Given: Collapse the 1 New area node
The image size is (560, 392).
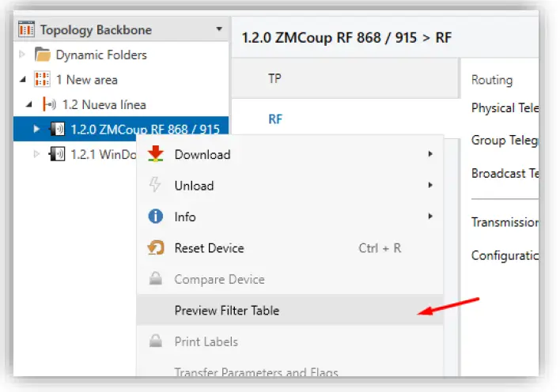Looking at the screenshot, I should coord(23,80).
